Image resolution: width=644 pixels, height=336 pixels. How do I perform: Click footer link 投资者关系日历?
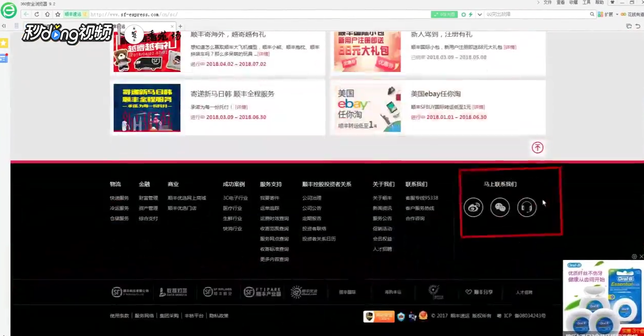319,239
